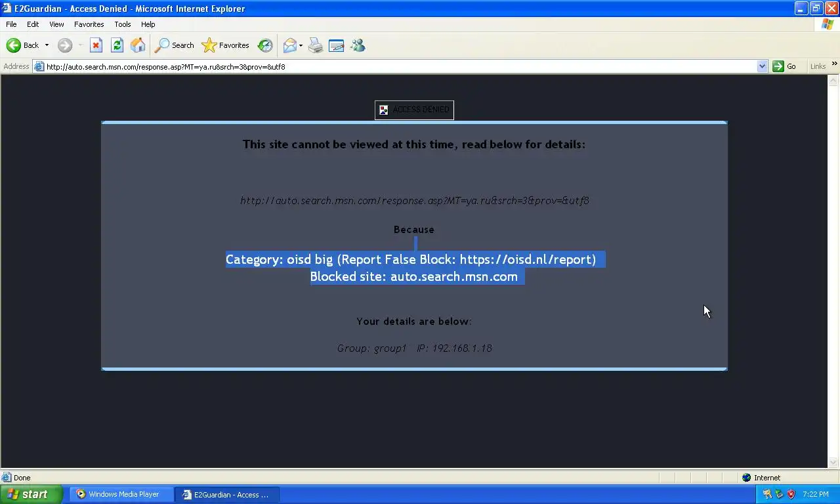
Task: Click the Forward arrow button
Action: click(64, 45)
